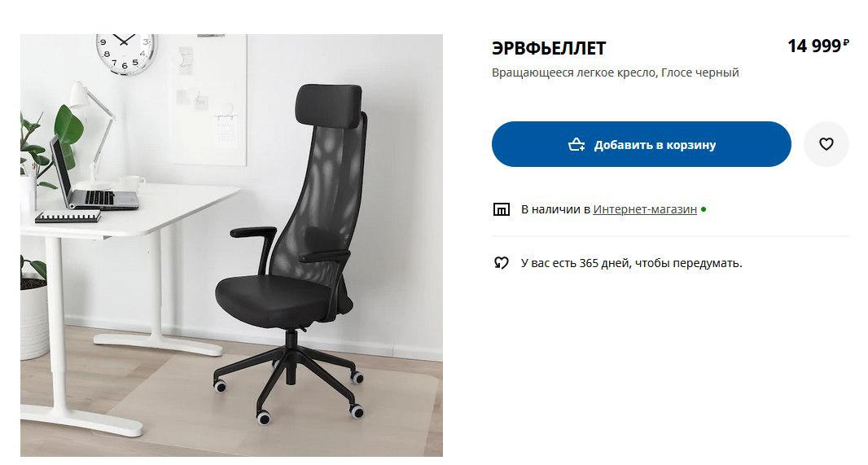Viewport: 868px width, 465px height.
Task: Click the chair seat cushion in photo
Action: point(280,297)
